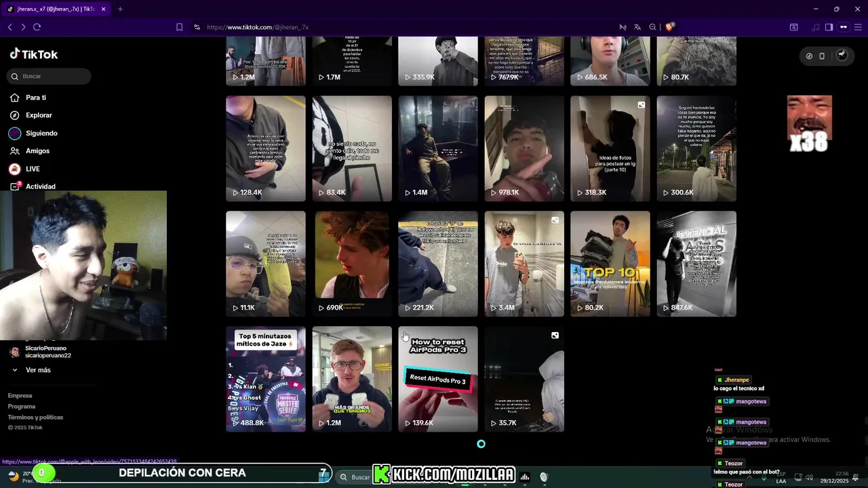Open the video with 686.5K views
The height and width of the screenshot is (488, 868).
point(610,62)
